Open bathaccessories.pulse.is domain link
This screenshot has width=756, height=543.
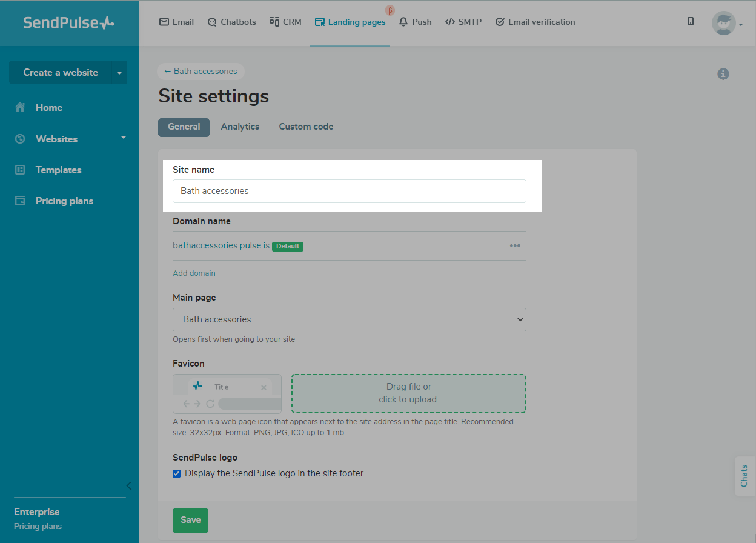[x=221, y=246]
